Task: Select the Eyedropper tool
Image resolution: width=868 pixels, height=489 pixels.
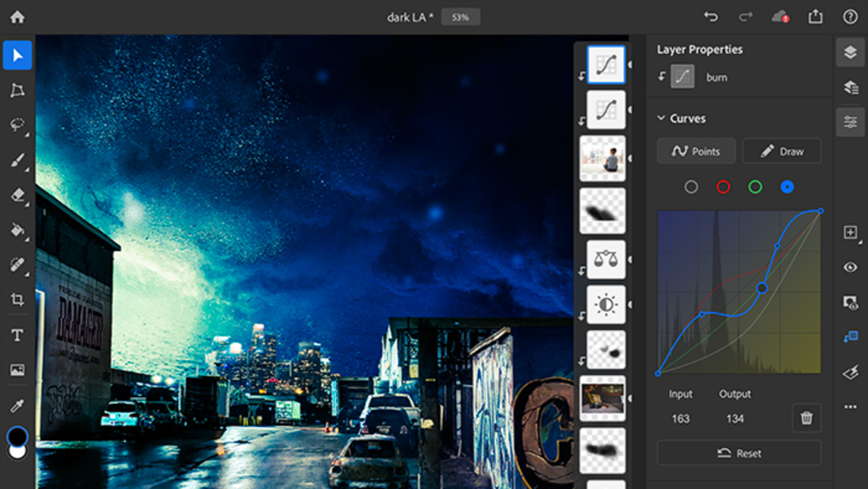Action: tap(17, 405)
